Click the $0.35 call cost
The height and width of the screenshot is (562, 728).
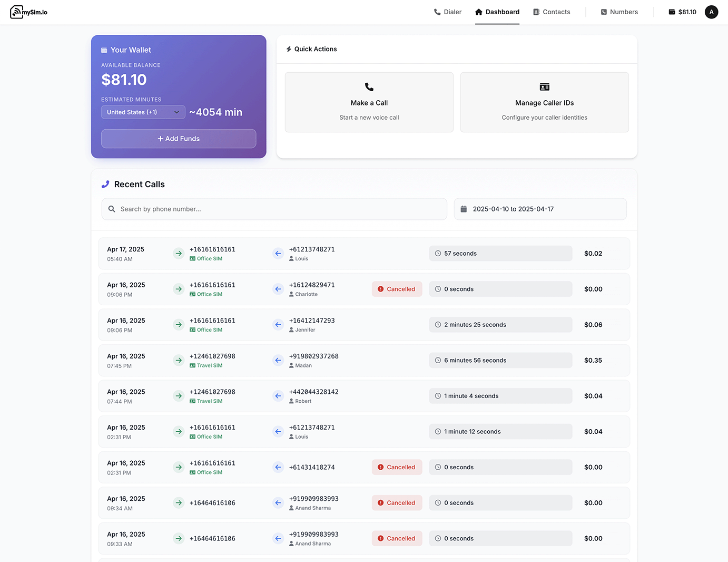[x=593, y=361]
